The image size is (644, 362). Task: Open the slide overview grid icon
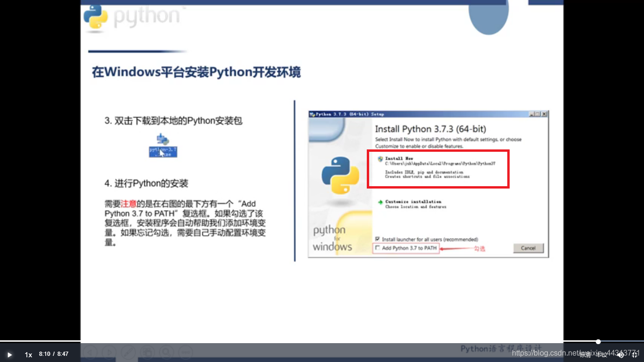coord(147,352)
